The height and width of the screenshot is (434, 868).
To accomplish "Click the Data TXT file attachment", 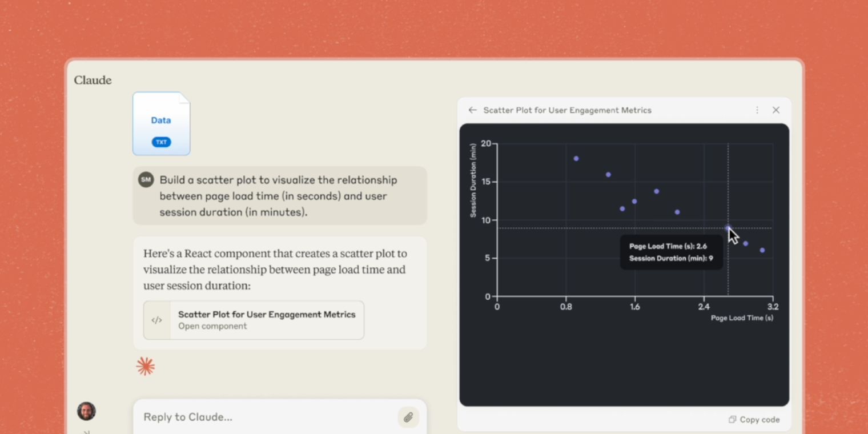I will [x=162, y=123].
